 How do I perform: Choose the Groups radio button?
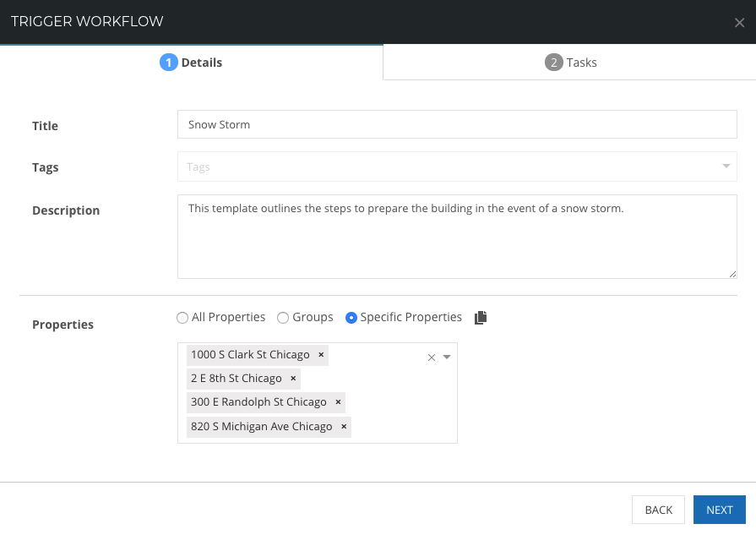(x=283, y=318)
